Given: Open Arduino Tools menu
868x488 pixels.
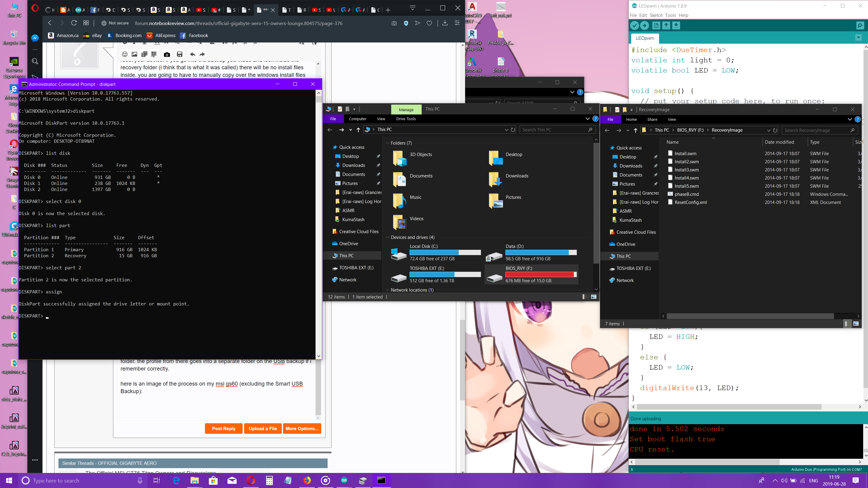Looking at the screenshot, I should tap(670, 15).
